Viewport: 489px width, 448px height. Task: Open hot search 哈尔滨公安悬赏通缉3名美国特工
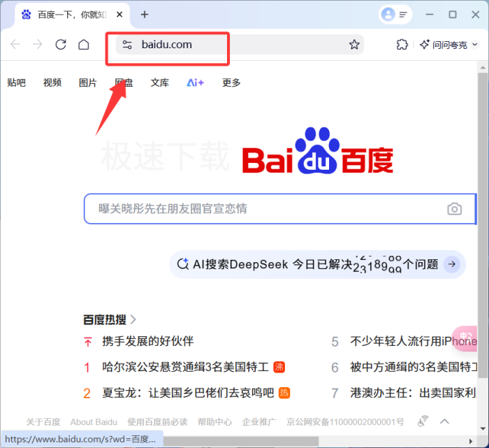pos(185,367)
